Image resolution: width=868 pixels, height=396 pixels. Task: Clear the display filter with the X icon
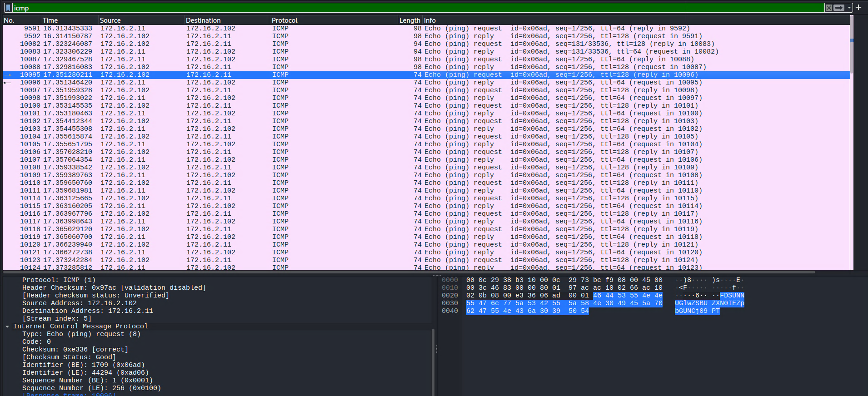pyautogui.click(x=829, y=8)
